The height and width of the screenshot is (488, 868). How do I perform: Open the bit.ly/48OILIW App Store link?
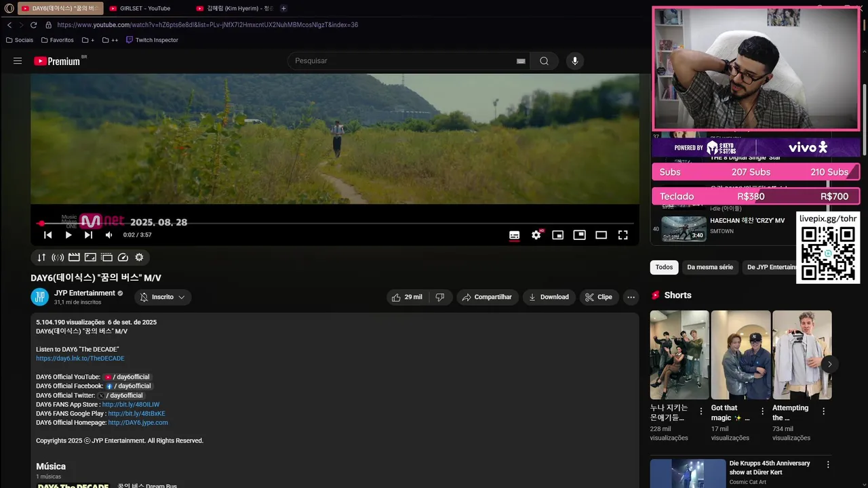click(131, 405)
